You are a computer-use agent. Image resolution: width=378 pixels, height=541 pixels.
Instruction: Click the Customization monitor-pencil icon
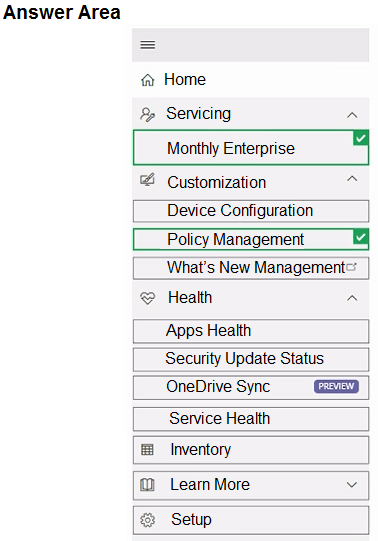[148, 180]
